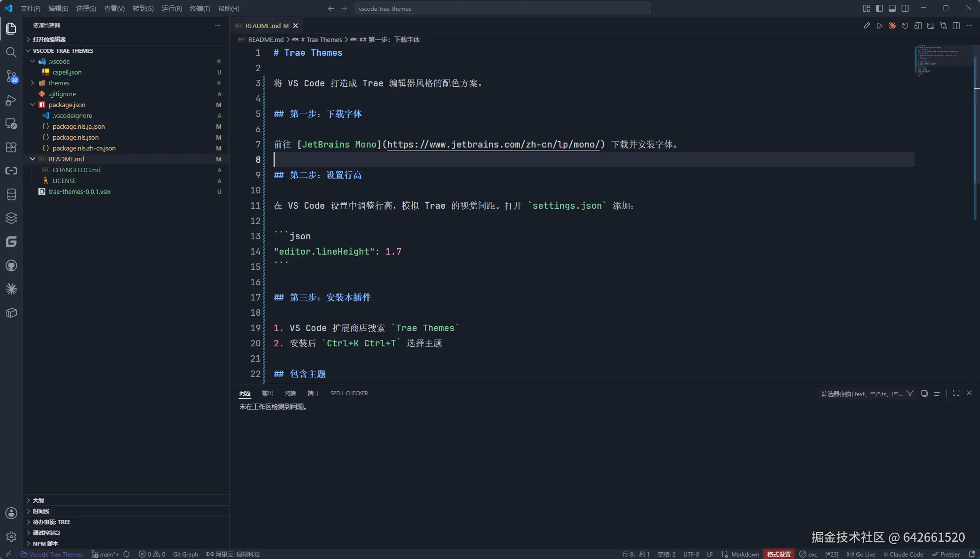This screenshot has width=980, height=559.
Task: Toggle the Problems view as tree or table
Action: point(937,393)
